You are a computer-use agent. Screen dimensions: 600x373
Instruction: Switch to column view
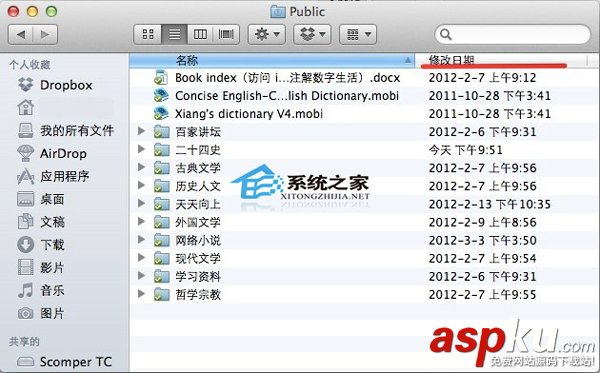(200, 34)
